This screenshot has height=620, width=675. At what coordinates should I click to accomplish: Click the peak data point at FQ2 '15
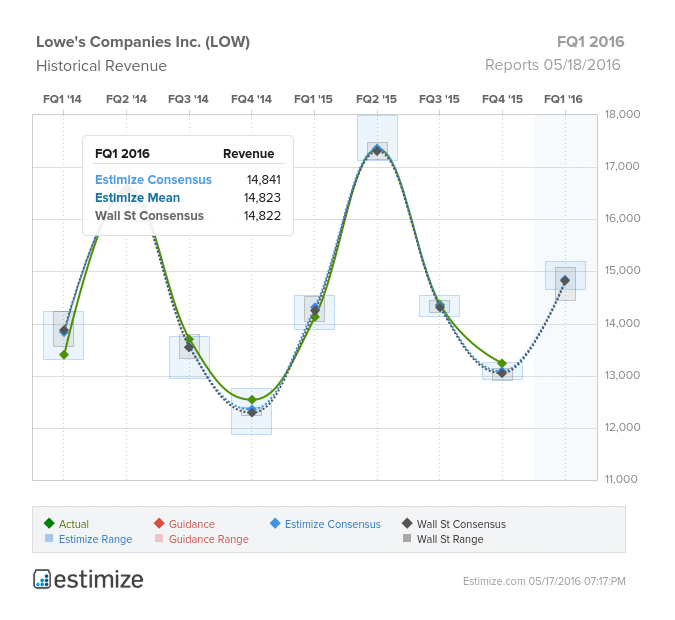click(x=378, y=150)
